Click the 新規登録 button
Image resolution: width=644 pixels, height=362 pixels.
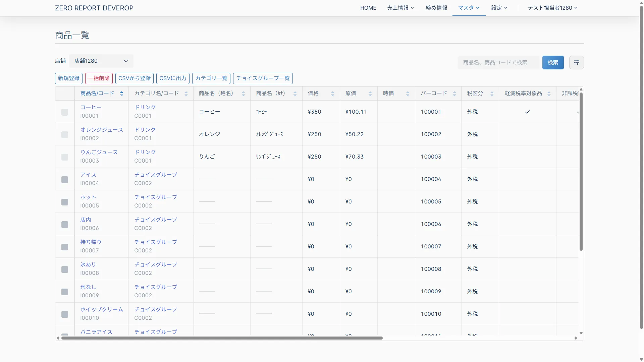[x=69, y=78]
